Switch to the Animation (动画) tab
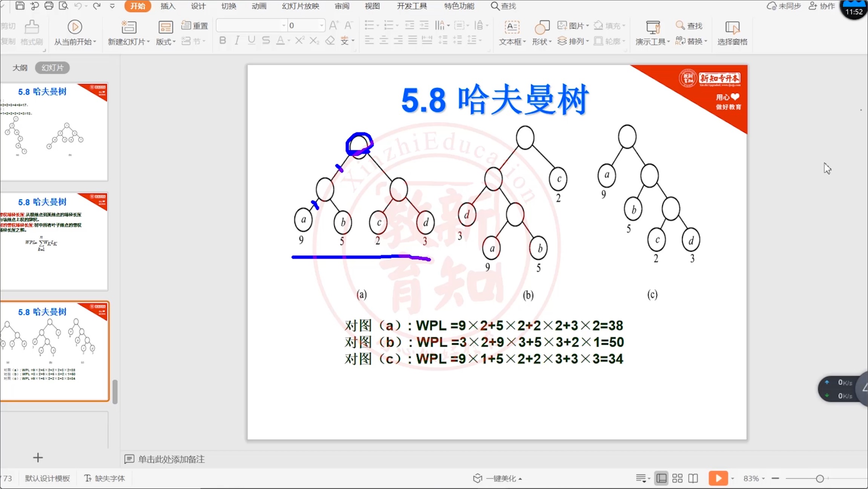 coord(259,6)
